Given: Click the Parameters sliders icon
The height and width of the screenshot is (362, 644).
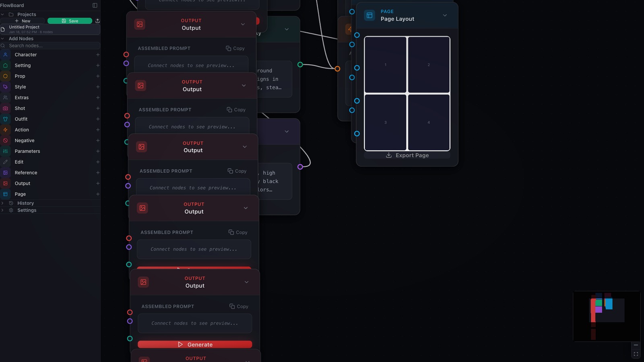Looking at the screenshot, I should point(5,151).
